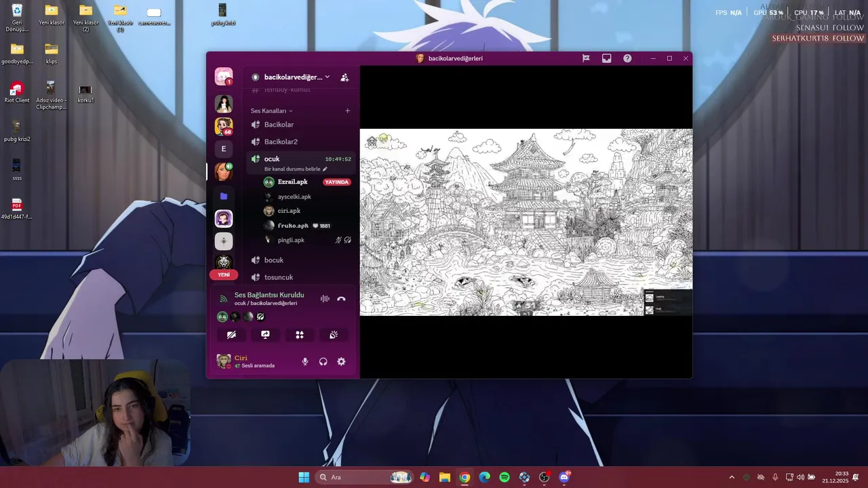Open the server icon with the 68 badge

[224, 126]
